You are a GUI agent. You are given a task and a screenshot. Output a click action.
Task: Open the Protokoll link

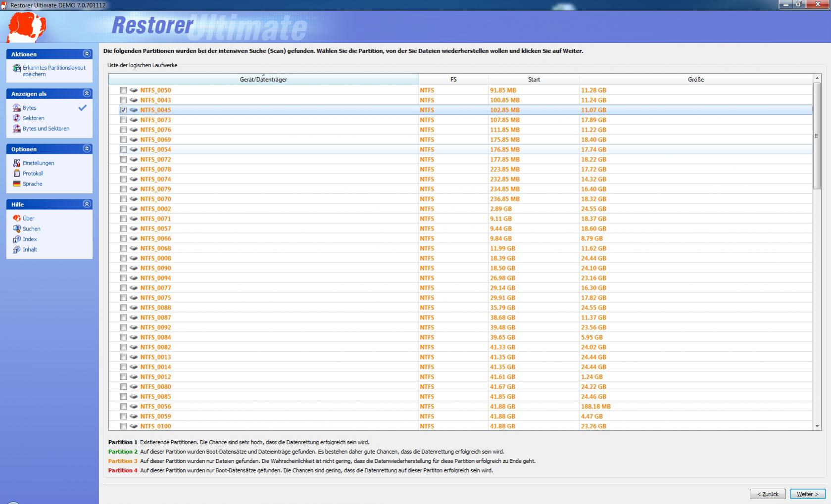click(33, 174)
